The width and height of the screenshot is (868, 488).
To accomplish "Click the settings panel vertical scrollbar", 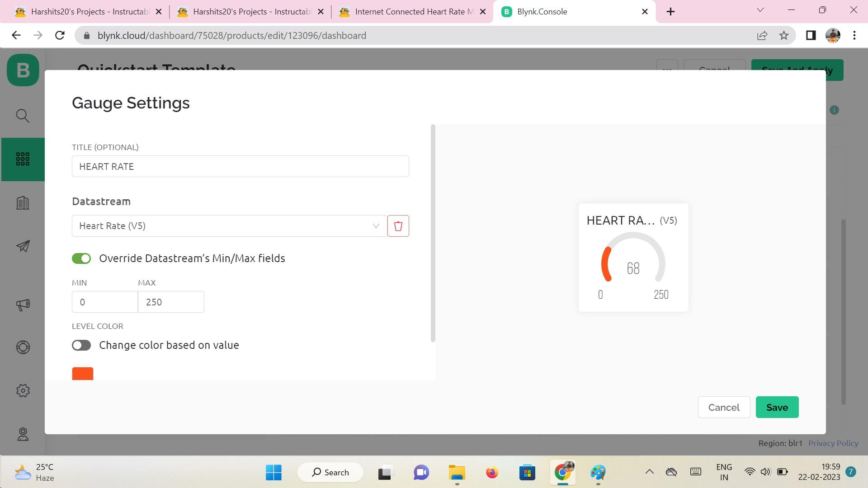I will [x=433, y=233].
